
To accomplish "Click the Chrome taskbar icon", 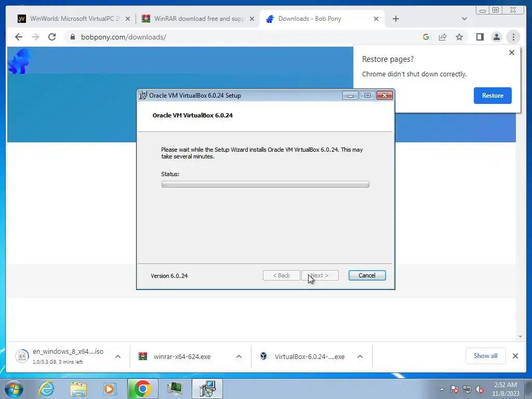I will pyautogui.click(x=143, y=389).
